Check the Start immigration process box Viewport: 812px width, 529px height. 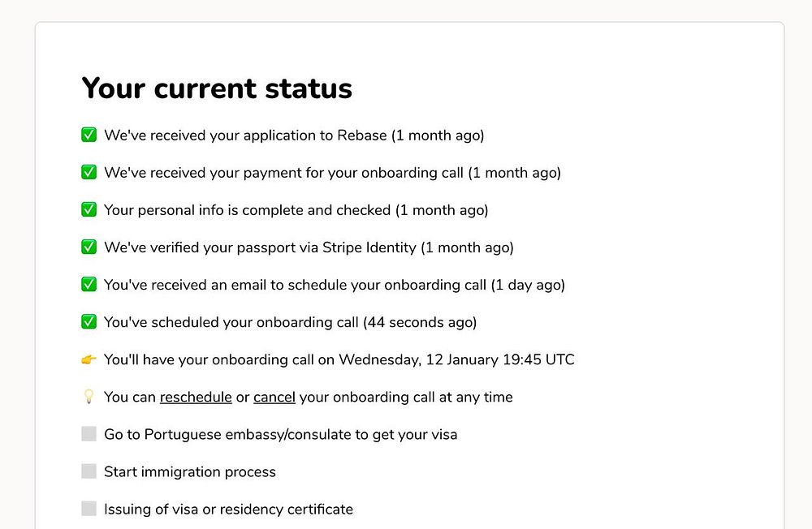pos(89,471)
